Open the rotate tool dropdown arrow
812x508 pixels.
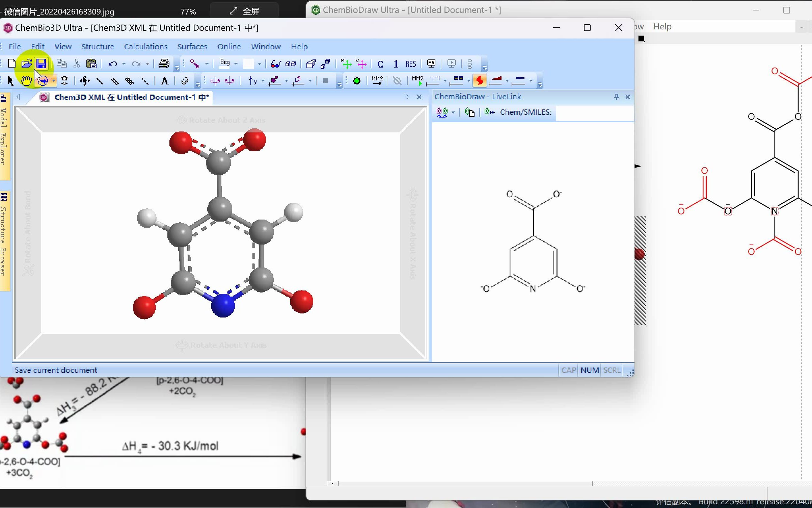[x=54, y=81]
